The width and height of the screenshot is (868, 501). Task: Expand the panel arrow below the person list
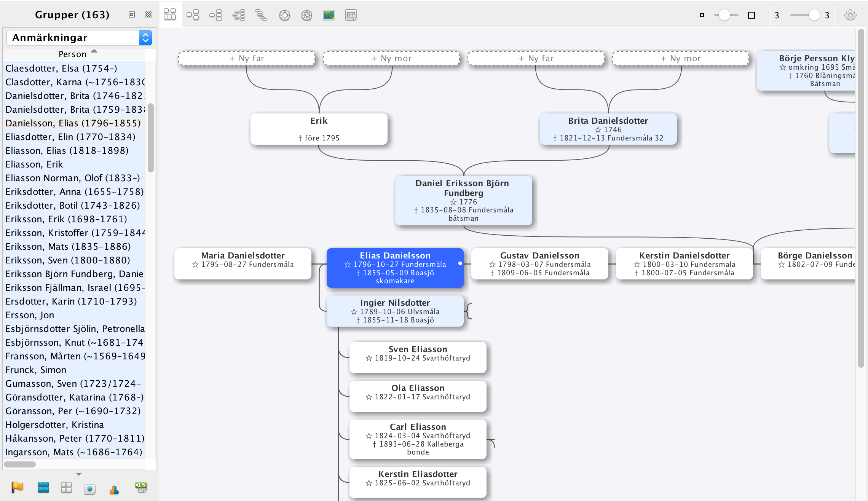(79, 474)
